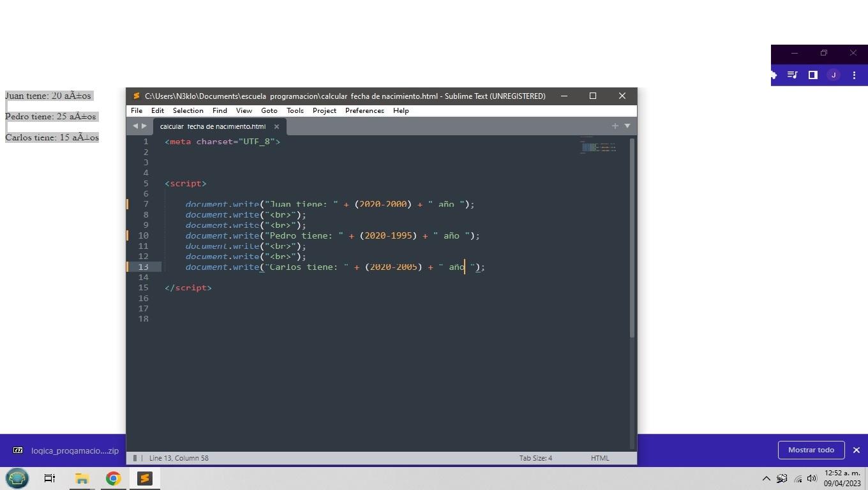
Task: Show hidden system tray icons
Action: (x=767, y=479)
